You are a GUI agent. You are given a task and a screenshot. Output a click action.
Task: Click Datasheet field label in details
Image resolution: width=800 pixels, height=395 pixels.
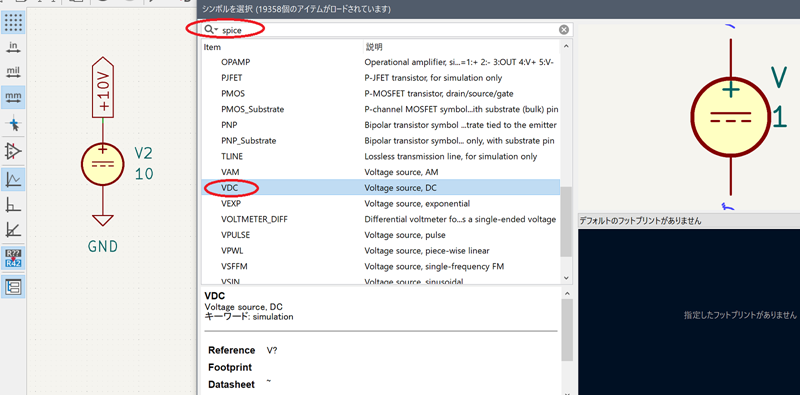click(x=231, y=384)
